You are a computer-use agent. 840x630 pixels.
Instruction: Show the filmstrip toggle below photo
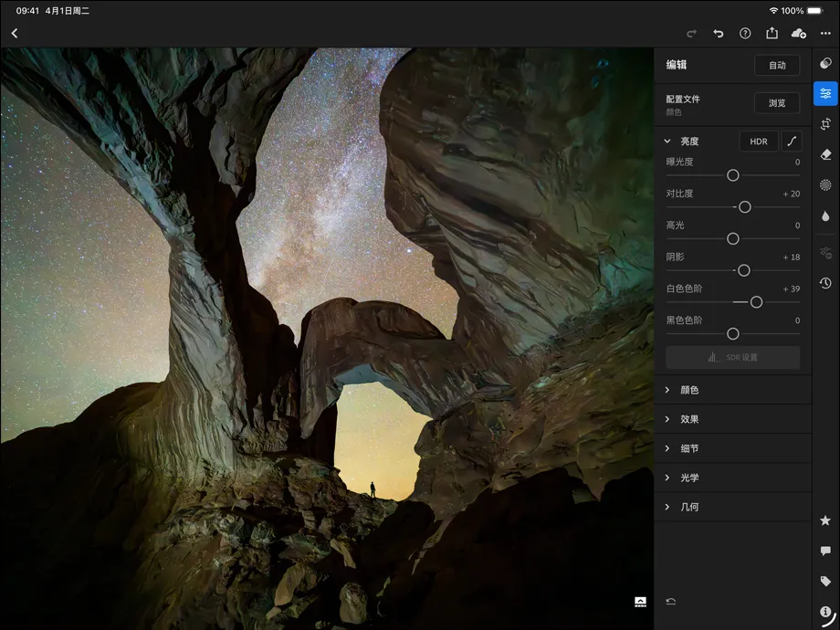[x=640, y=602]
